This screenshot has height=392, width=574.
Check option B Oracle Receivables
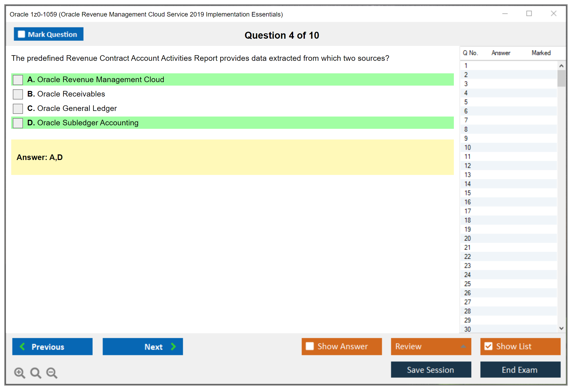tap(18, 94)
